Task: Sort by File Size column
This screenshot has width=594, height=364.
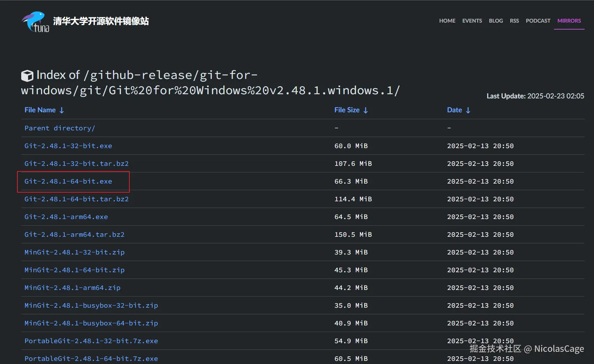Action: 351,110
